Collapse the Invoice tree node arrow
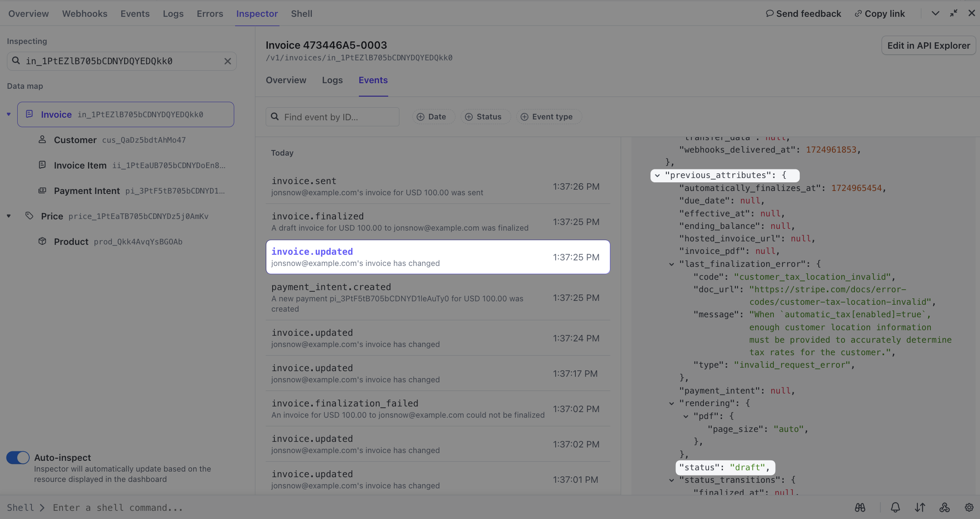Image resolution: width=980 pixels, height=519 pixels. pyautogui.click(x=9, y=114)
